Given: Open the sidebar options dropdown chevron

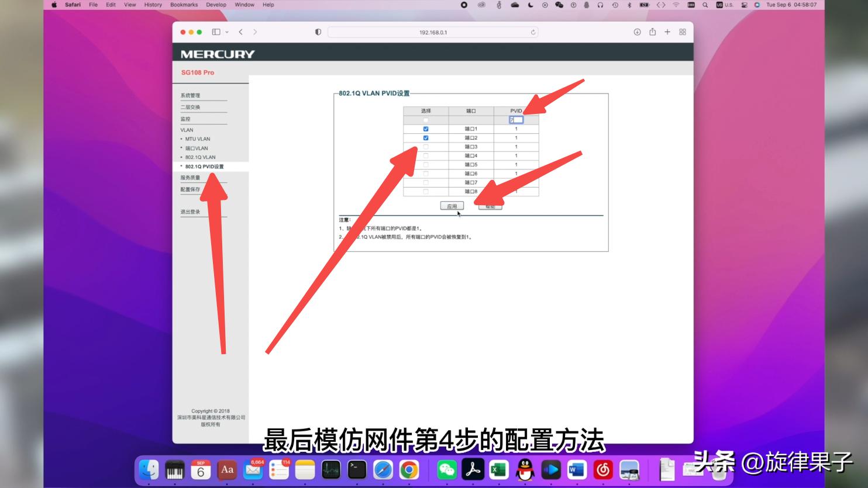Looking at the screenshot, I should point(227,32).
